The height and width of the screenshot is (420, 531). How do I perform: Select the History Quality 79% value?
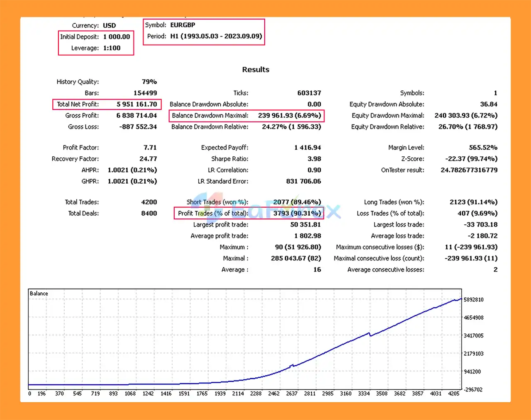149,82
